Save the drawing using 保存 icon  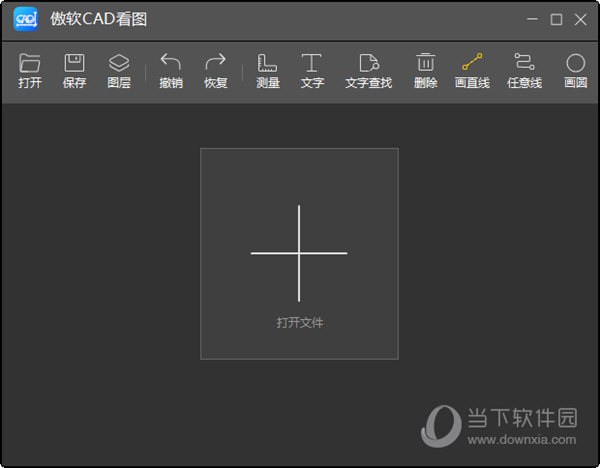coord(74,71)
